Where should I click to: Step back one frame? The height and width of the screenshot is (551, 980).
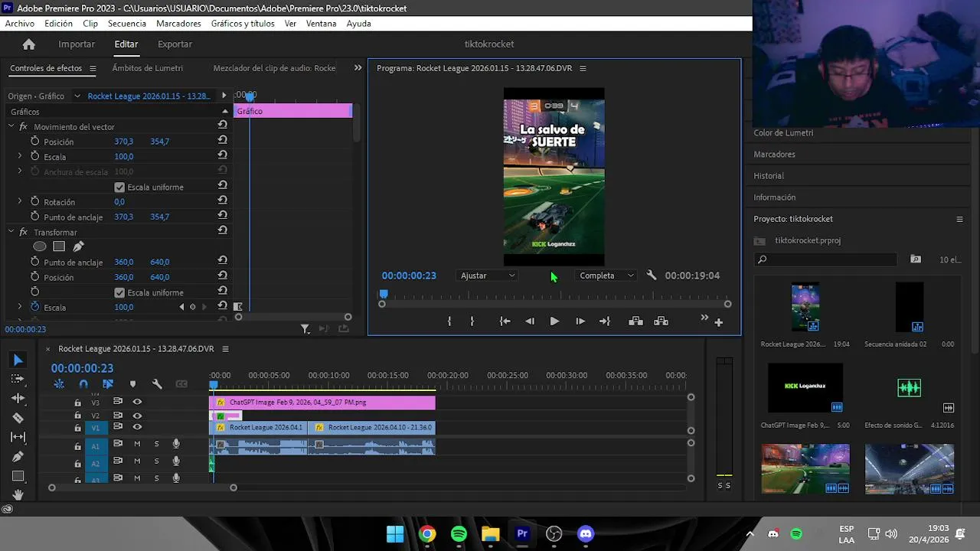530,321
